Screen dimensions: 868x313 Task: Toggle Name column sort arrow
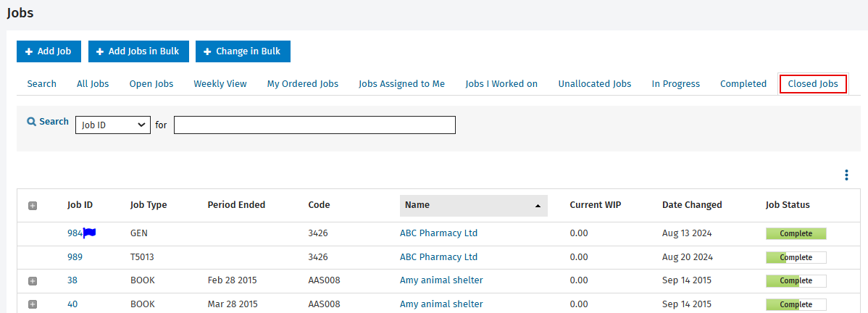coord(538,206)
